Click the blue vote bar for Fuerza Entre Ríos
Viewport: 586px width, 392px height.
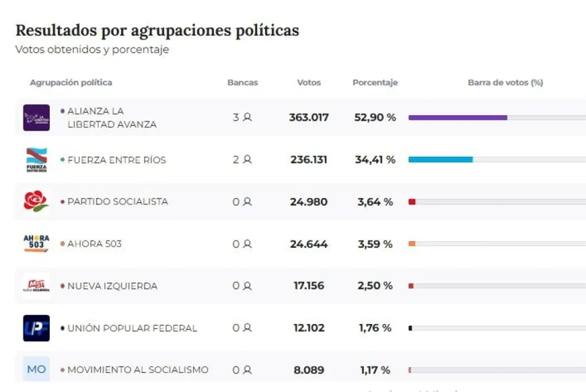pyautogui.click(x=440, y=160)
